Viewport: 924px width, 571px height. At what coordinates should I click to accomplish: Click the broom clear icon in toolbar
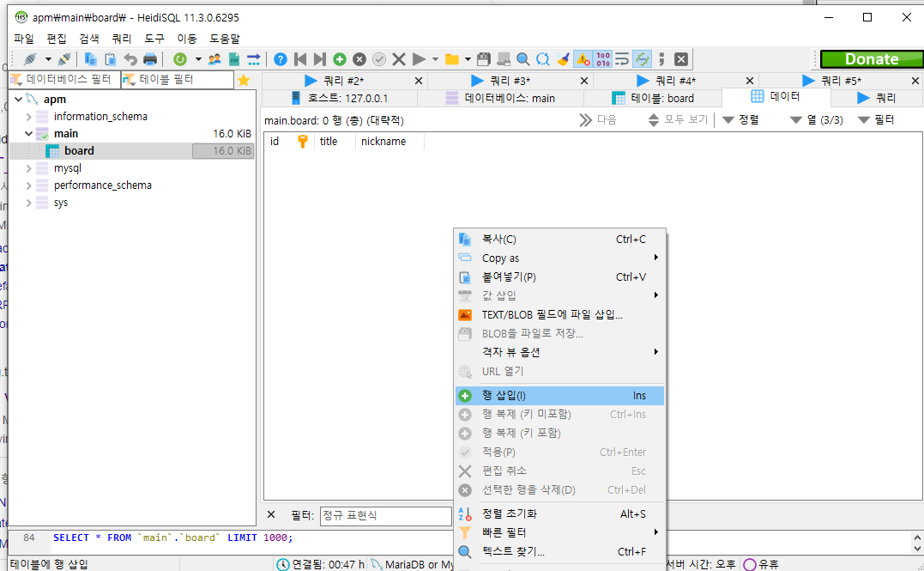click(563, 59)
